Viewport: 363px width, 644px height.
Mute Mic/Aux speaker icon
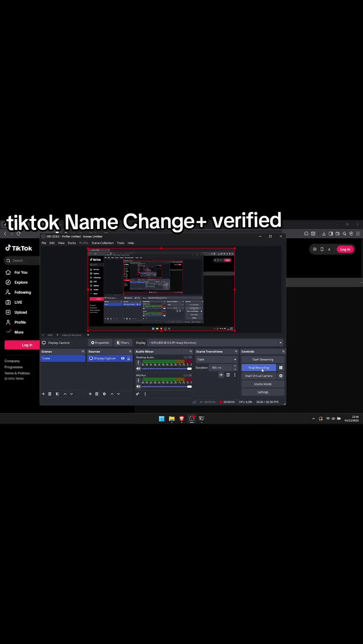(138, 386)
